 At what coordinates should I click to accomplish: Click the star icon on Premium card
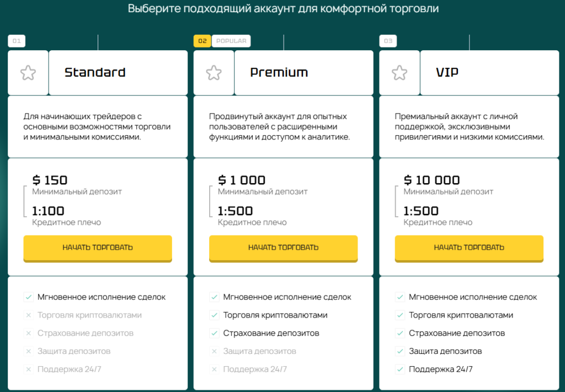tap(214, 73)
